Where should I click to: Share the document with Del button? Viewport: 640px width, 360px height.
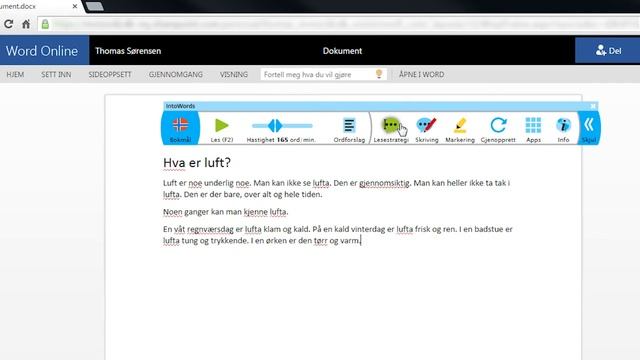608,51
